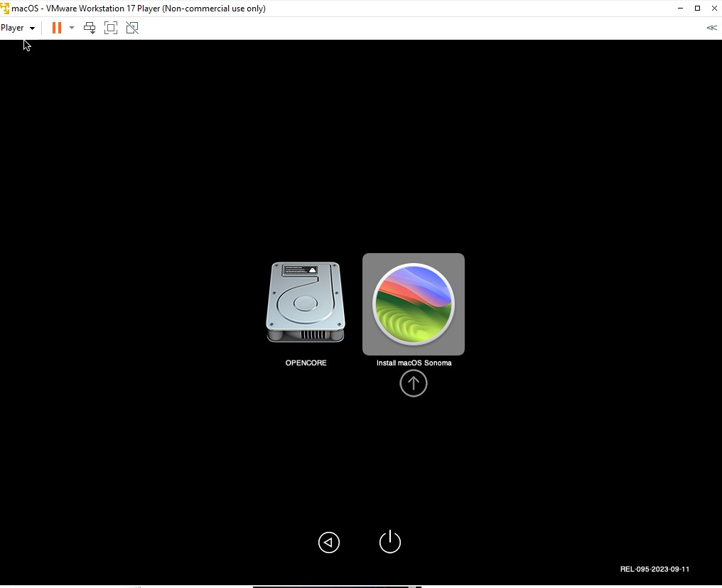Image resolution: width=722 pixels, height=588 pixels.
Task: Click the restart icon in the boot picker
Action: (329, 542)
